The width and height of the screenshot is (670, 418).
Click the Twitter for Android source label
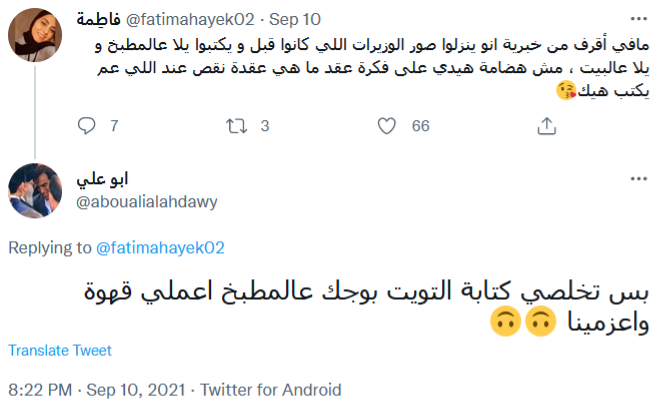click(271, 389)
